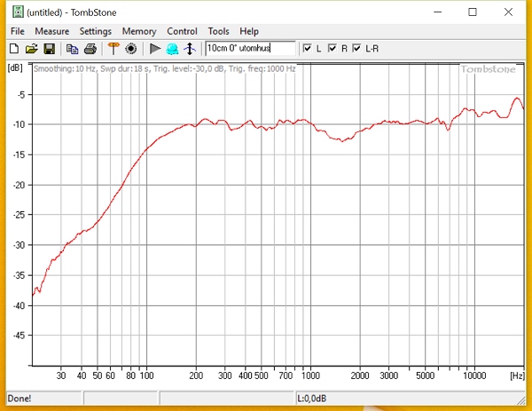This screenshot has height=411, width=532.
Task: Click the 'L:0,0dB' status bar readout
Action: pos(312,398)
